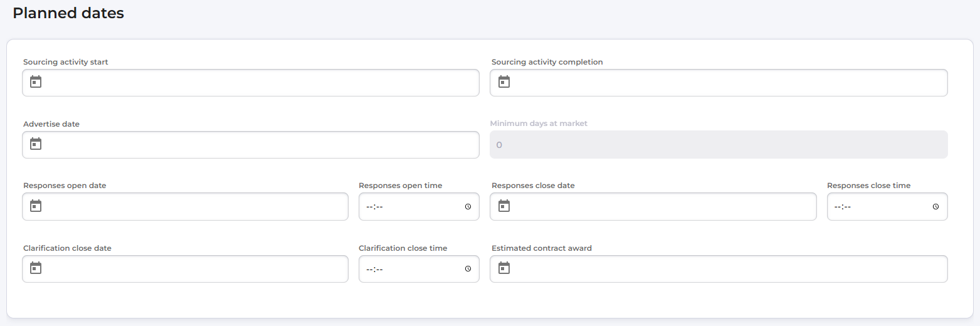Click calendar icon for Sourcing activity start
The height and width of the screenshot is (326, 980).
36,82
